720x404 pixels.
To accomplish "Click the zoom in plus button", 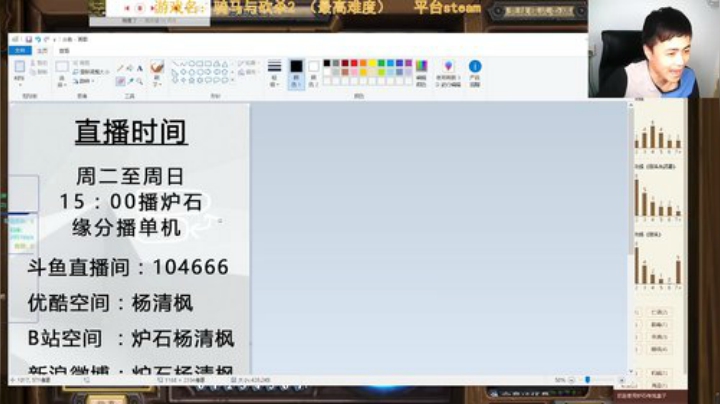I will (x=621, y=380).
